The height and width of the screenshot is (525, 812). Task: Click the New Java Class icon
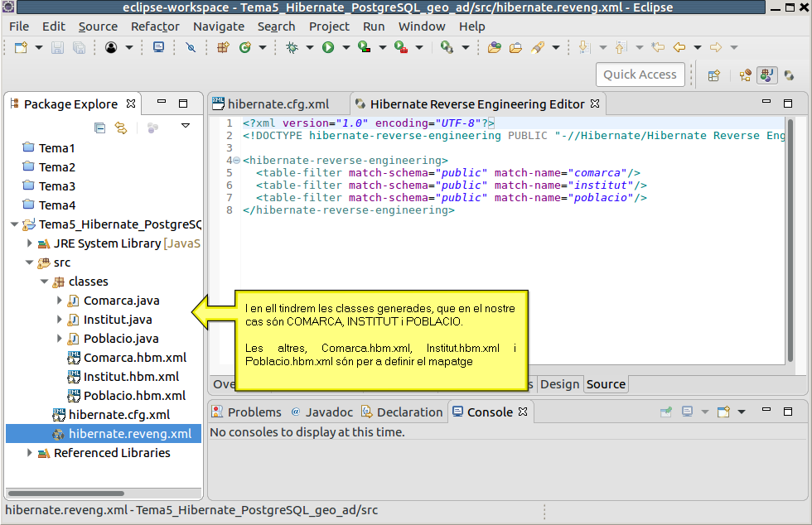(x=245, y=48)
